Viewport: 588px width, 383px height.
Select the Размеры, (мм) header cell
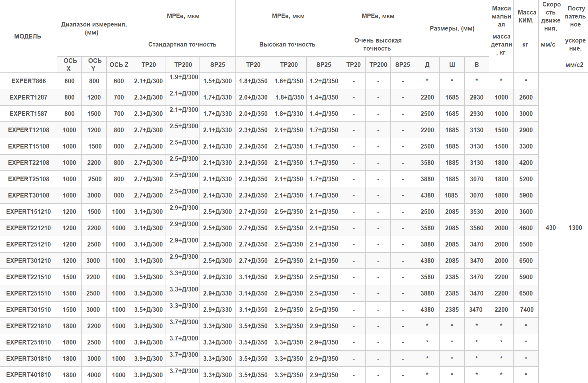452,28
